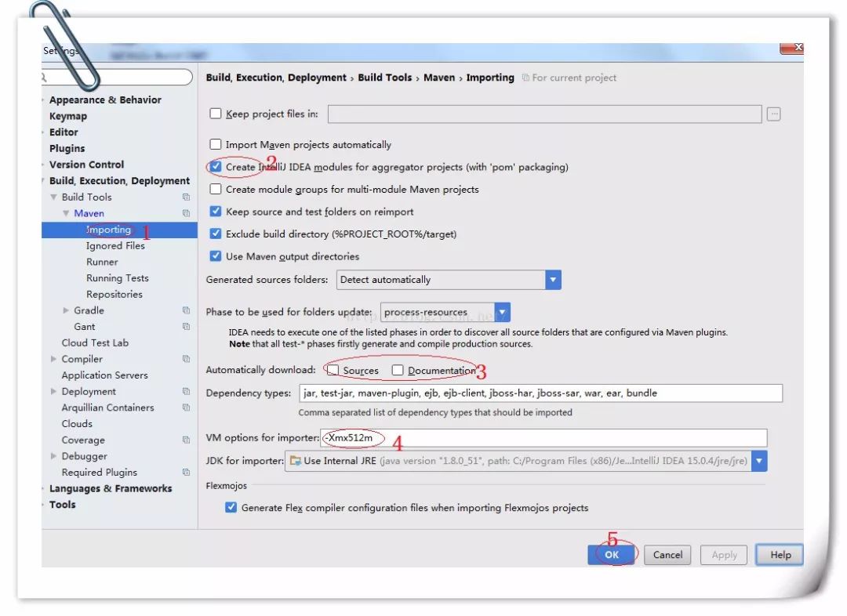Select Repositories under Maven
The image size is (847, 616).
click(115, 294)
